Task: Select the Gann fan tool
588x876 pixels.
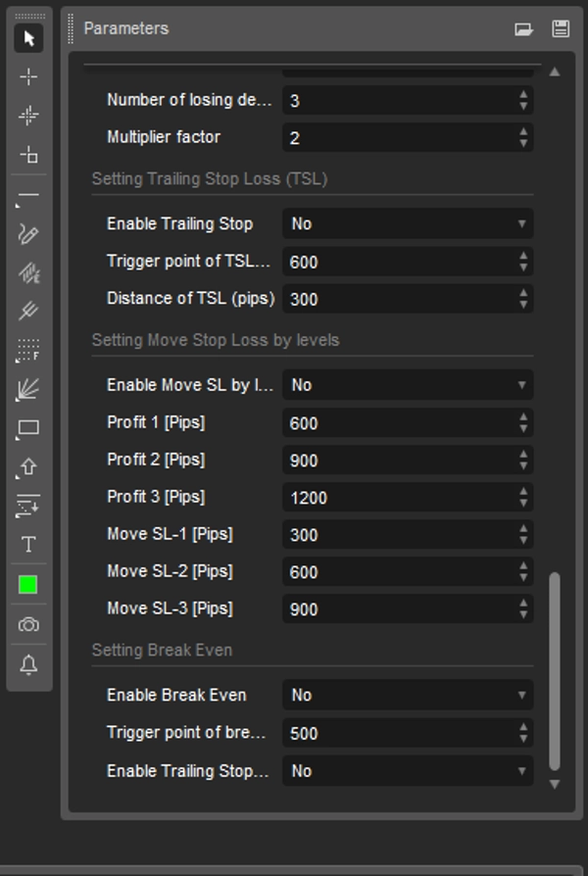Action: 28,389
